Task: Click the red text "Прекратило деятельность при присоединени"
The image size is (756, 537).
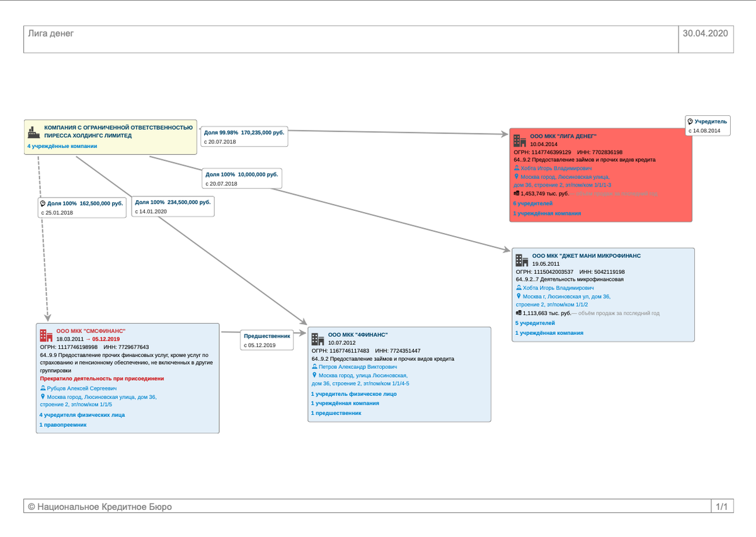Action: point(102,378)
